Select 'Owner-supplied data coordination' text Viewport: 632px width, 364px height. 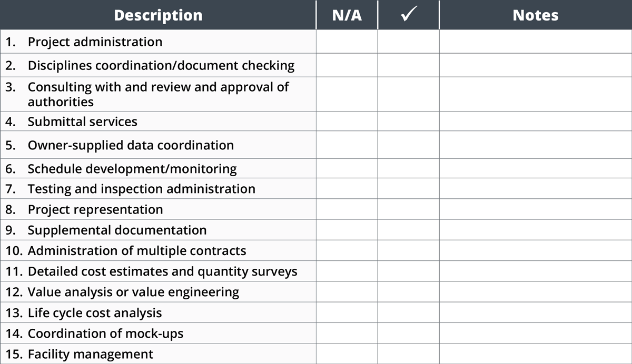click(131, 145)
